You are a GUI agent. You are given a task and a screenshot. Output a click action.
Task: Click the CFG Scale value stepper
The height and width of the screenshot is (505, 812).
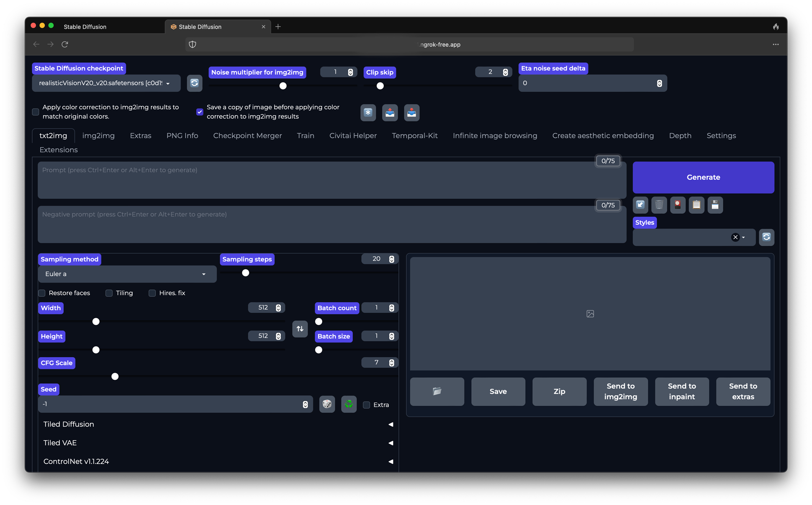coord(392,363)
